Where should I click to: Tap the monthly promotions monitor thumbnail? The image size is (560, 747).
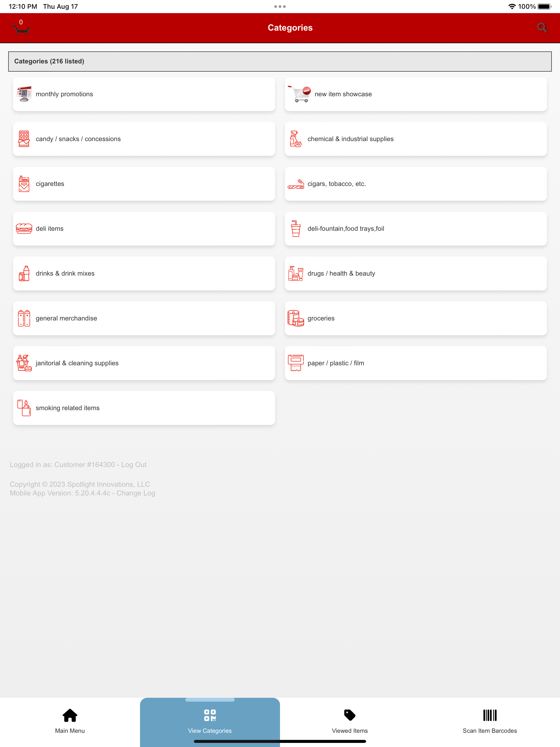click(24, 94)
